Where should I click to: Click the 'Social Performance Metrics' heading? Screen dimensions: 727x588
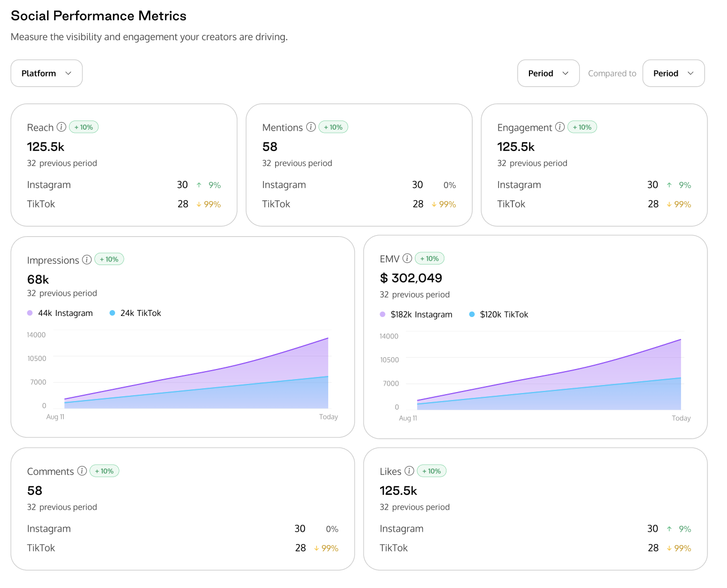pyautogui.click(x=99, y=16)
